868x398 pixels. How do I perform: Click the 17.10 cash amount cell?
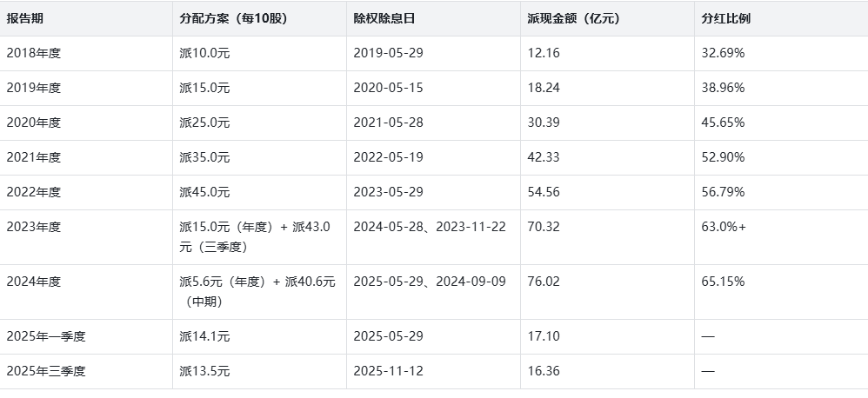[544, 336]
